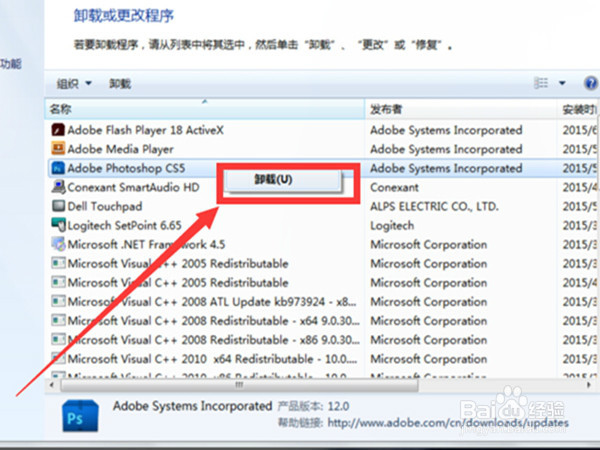The image size is (600, 450).
Task: Select the Adobe Flash Player 18 ActiveX row
Action: tap(323, 130)
